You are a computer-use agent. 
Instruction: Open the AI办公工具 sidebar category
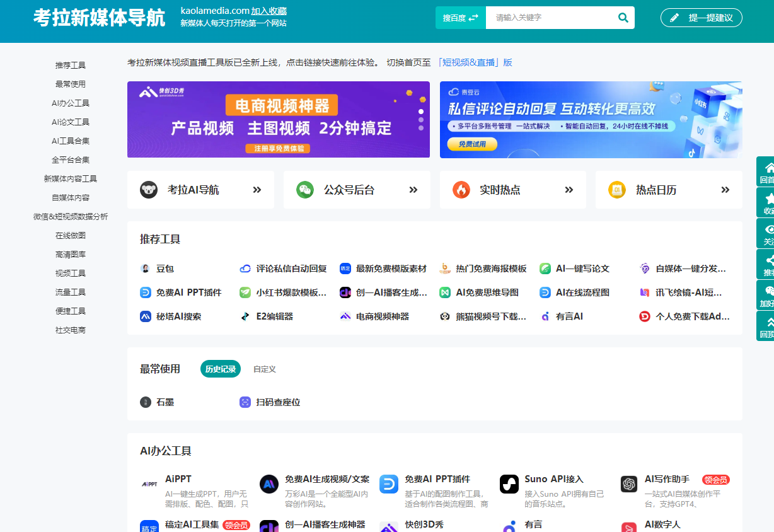click(x=71, y=103)
